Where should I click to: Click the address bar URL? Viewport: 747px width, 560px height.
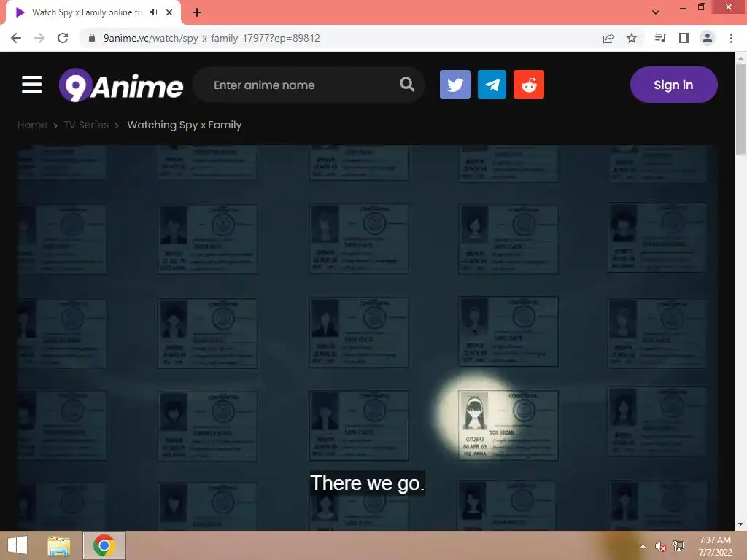point(212,38)
